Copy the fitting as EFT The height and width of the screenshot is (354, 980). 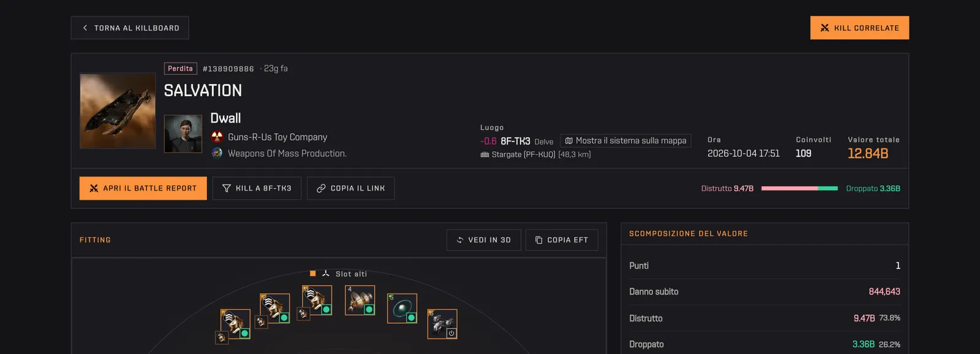pyautogui.click(x=562, y=240)
